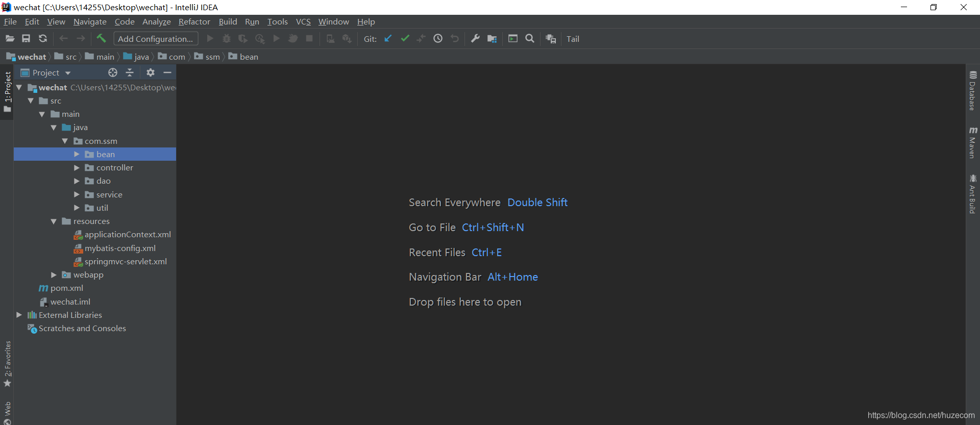Click the locate target icon in Project panel
Viewport: 980px width, 425px height.
[x=113, y=72]
